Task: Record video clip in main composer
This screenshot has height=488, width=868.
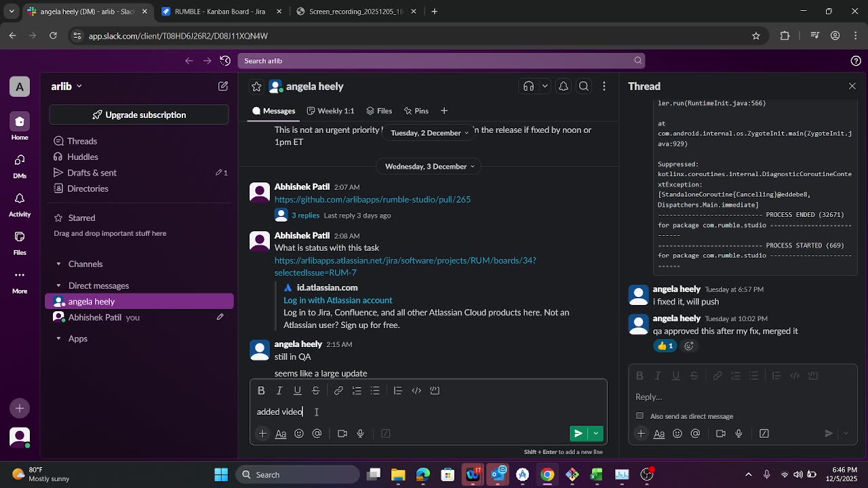Action: pyautogui.click(x=342, y=434)
